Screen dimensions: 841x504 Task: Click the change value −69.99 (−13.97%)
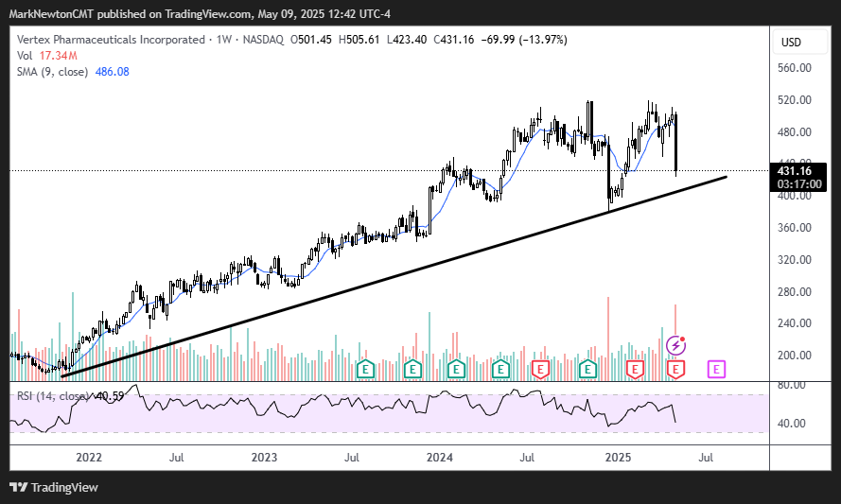pos(524,40)
